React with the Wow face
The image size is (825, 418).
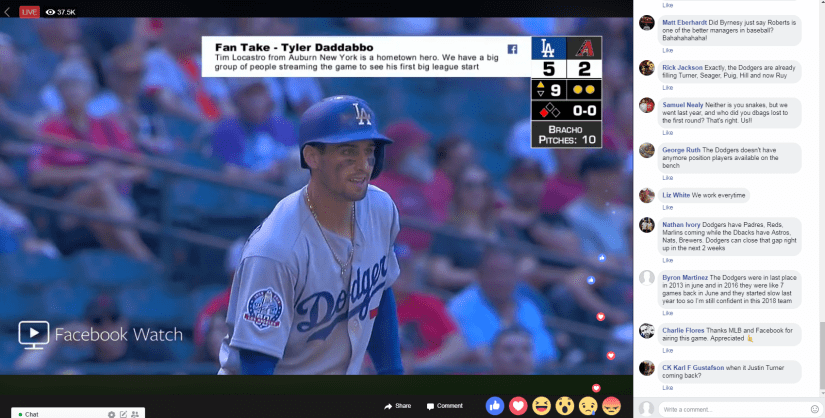point(565,406)
